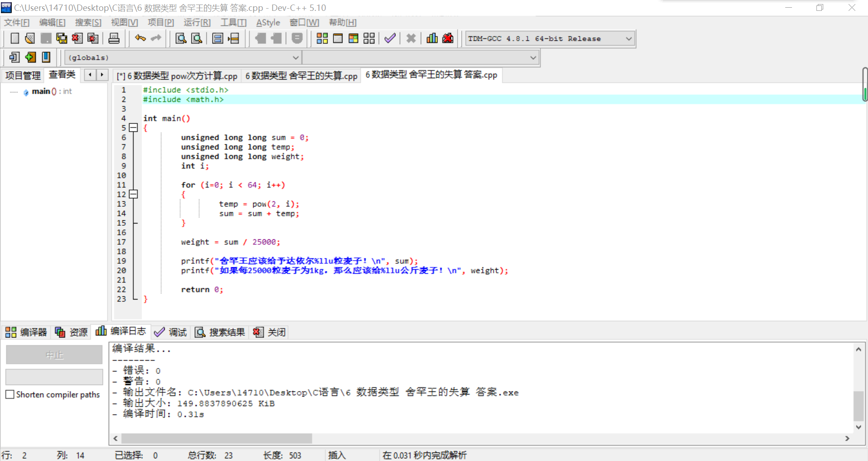Open the Replace toolbar icon
The height and width of the screenshot is (461, 868).
tap(197, 38)
